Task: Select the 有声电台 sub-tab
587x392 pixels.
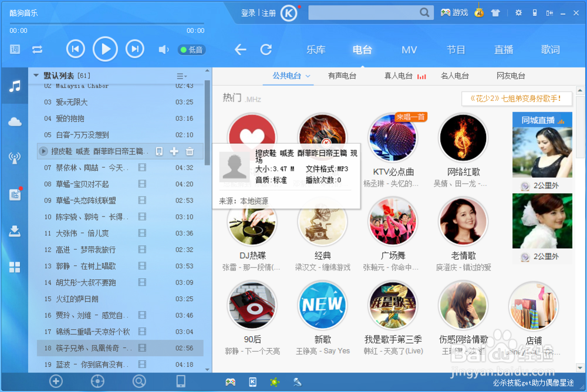Action: [x=342, y=76]
